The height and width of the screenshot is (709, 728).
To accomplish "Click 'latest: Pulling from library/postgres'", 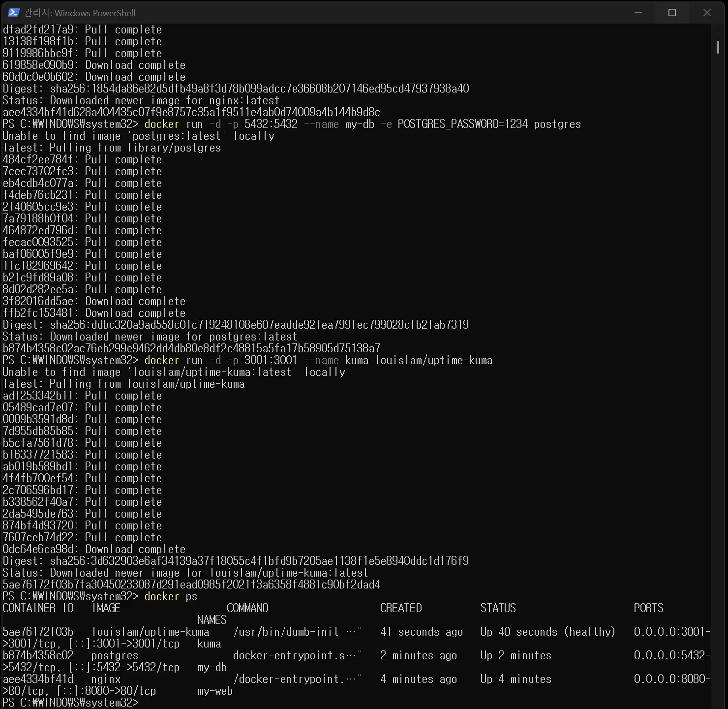I will (x=112, y=148).
